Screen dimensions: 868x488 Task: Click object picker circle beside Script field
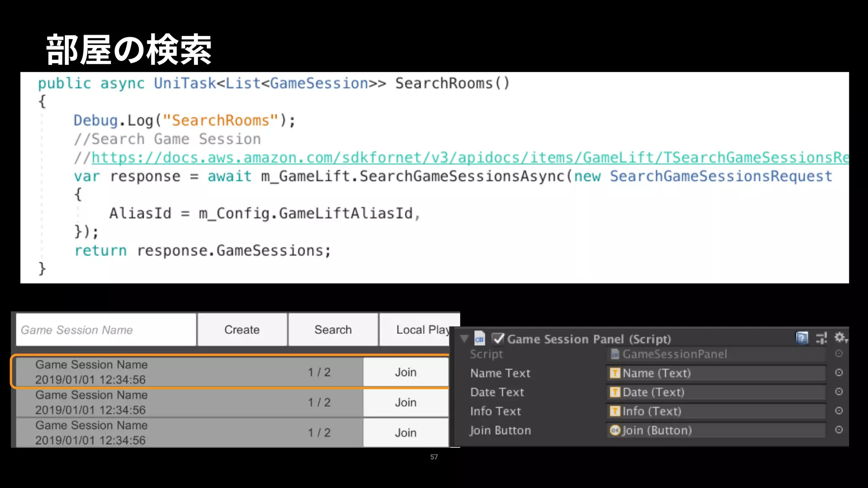pyautogui.click(x=839, y=354)
